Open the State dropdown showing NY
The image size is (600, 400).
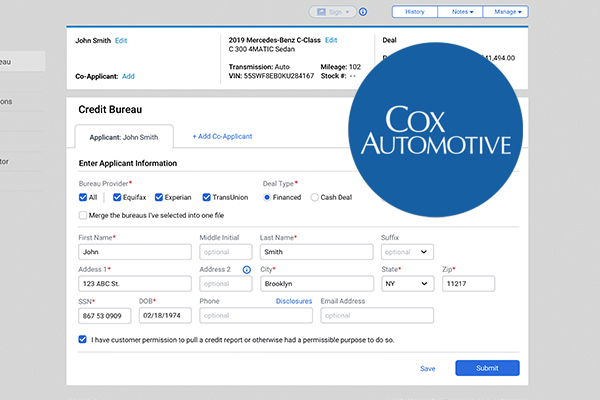pyautogui.click(x=408, y=284)
